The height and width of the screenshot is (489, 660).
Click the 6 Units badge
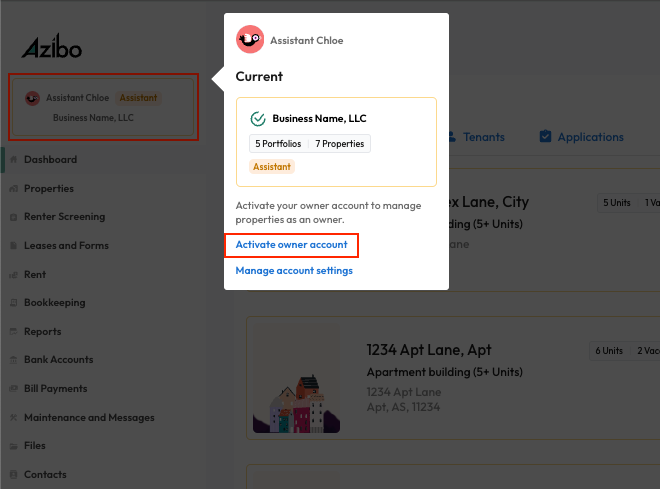pos(609,351)
